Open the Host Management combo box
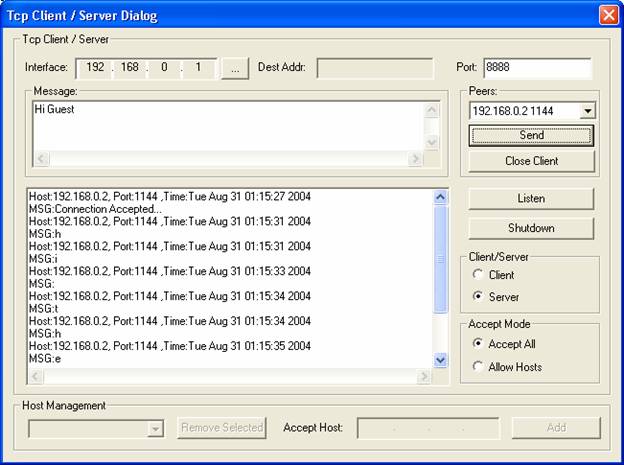Image resolution: width=624 pixels, height=465 pixels. [x=96, y=428]
